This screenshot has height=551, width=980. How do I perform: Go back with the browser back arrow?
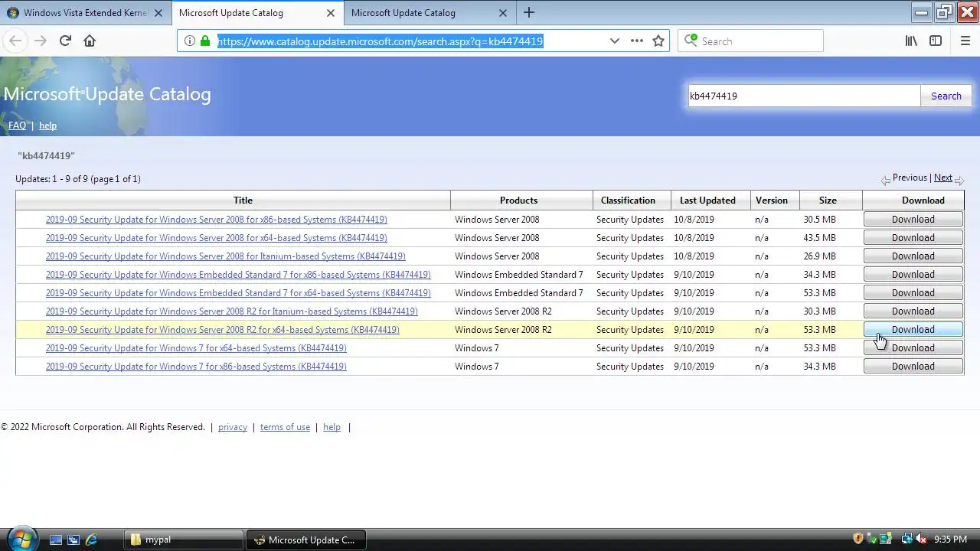15,41
